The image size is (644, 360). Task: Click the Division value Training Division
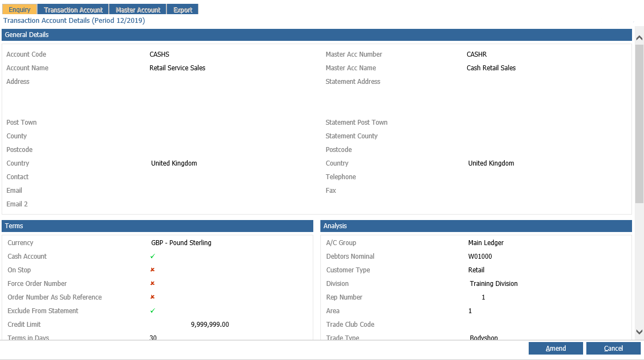(494, 283)
